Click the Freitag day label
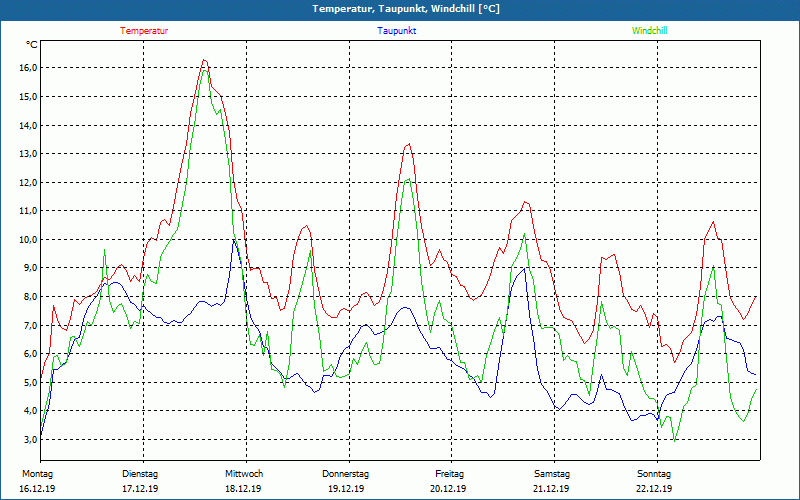This screenshot has height=500, width=800. [x=449, y=474]
